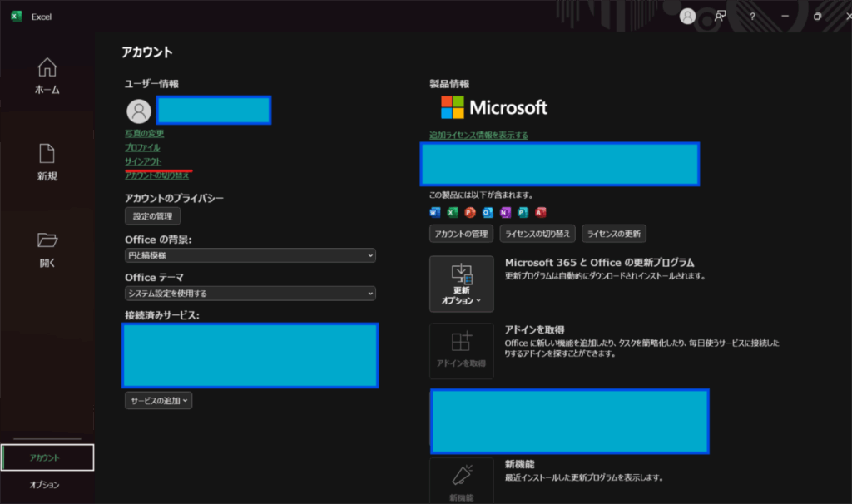The height and width of the screenshot is (504, 852).
Task: Open the プロファイル link
Action: coord(142,147)
